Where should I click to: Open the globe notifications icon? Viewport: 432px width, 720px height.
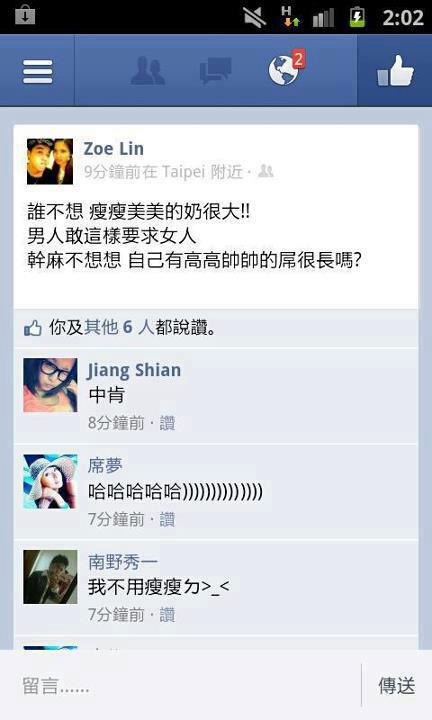click(x=286, y=68)
